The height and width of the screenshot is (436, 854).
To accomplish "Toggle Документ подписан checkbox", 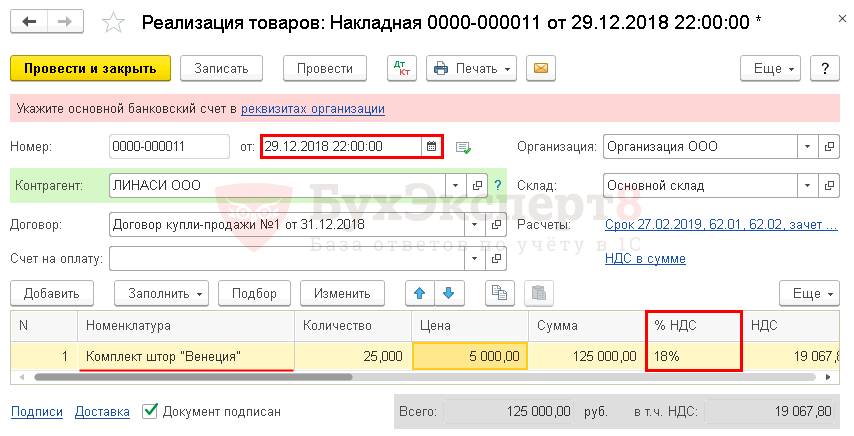I will point(150,411).
